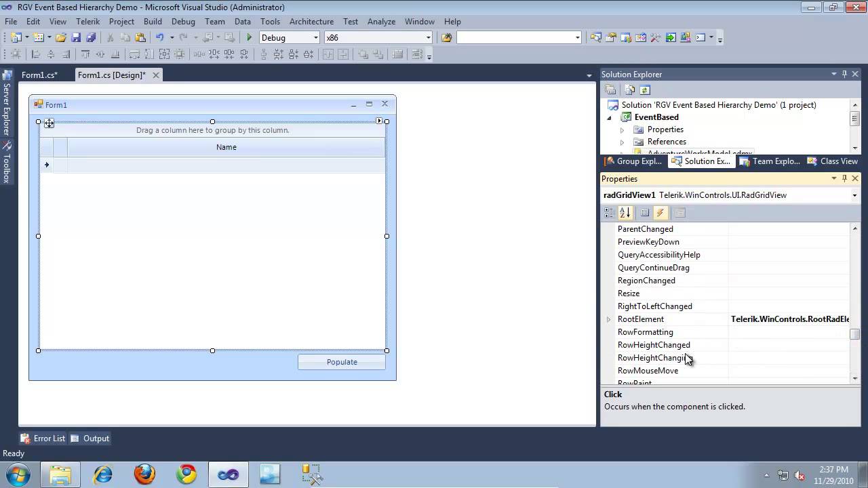The width and height of the screenshot is (868, 488).
Task: Expand the Properties node in Solution Explorer
Action: pos(622,129)
